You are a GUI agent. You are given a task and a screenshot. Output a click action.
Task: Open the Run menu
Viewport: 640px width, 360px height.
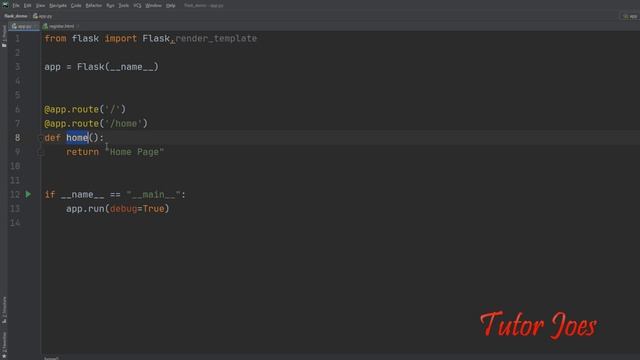click(x=110, y=6)
